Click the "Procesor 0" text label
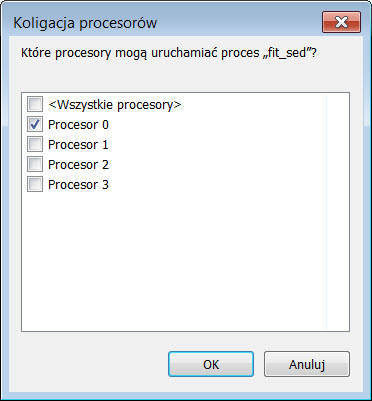The image size is (372, 401). point(78,125)
